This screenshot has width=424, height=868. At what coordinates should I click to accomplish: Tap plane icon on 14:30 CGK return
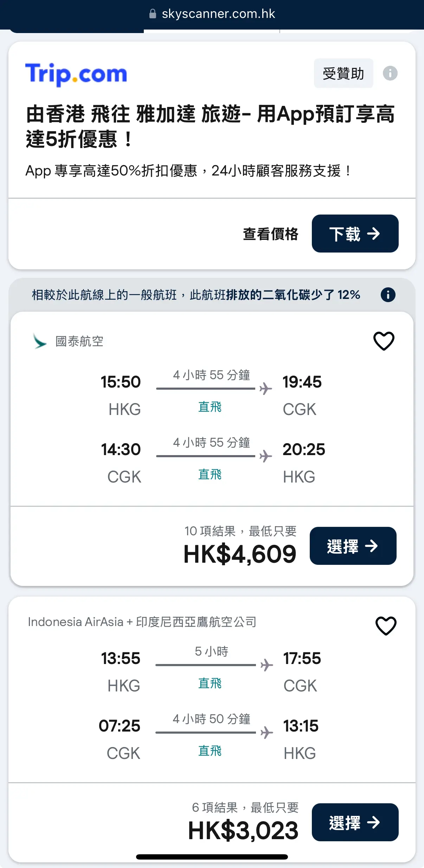[x=266, y=456]
